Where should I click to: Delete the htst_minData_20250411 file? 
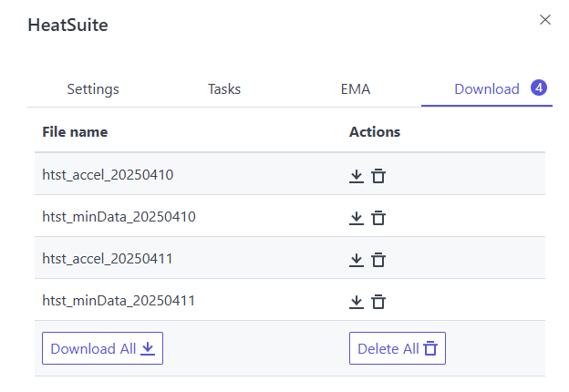pos(378,302)
